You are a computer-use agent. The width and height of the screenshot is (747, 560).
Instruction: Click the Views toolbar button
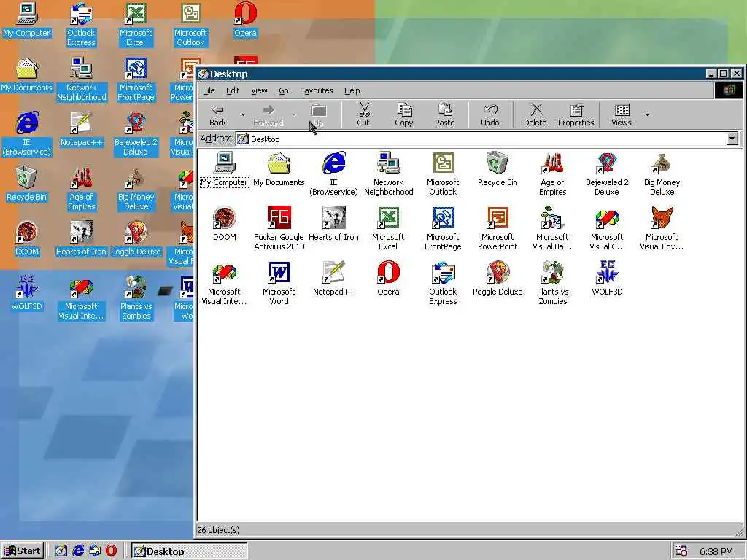point(622,114)
